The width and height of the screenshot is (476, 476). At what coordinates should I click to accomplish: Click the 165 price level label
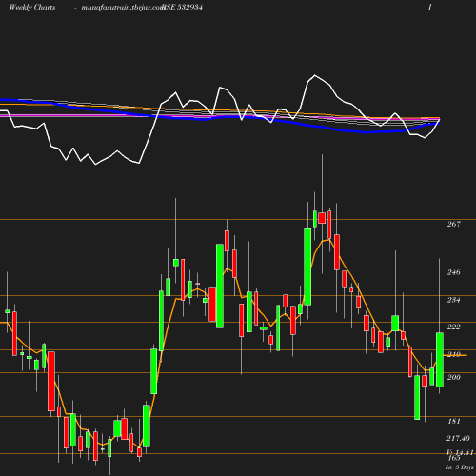(454, 458)
